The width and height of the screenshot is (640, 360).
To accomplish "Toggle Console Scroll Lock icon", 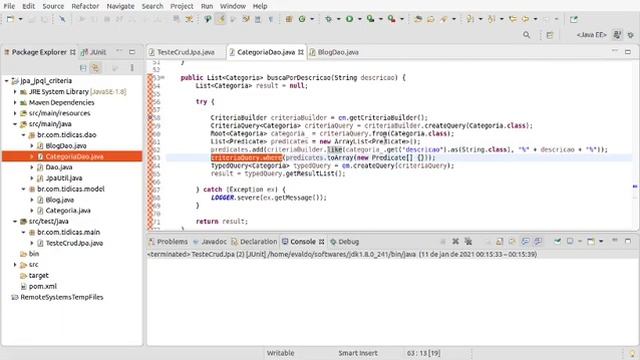I will pyautogui.click(x=500, y=242).
